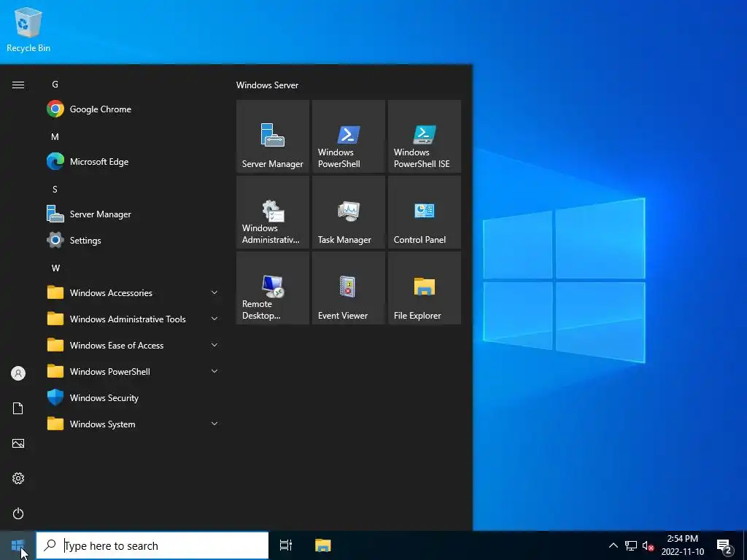747x560 pixels.
Task: Open the clock and date flyout
Action: pyautogui.click(x=682, y=545)
